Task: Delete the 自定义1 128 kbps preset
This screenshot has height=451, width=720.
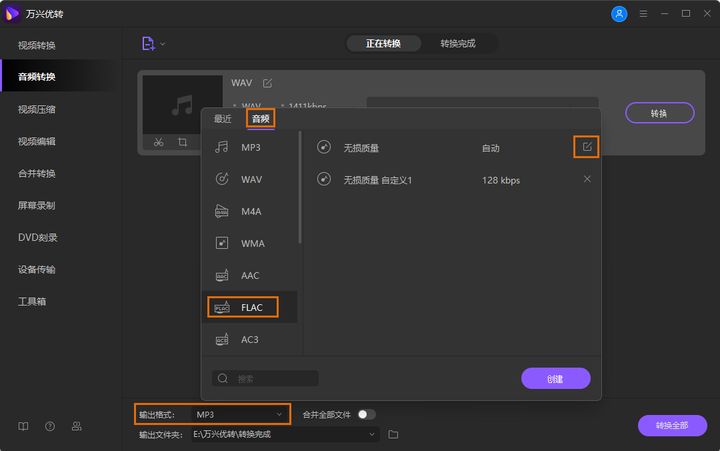Action: tap(587, 179)
